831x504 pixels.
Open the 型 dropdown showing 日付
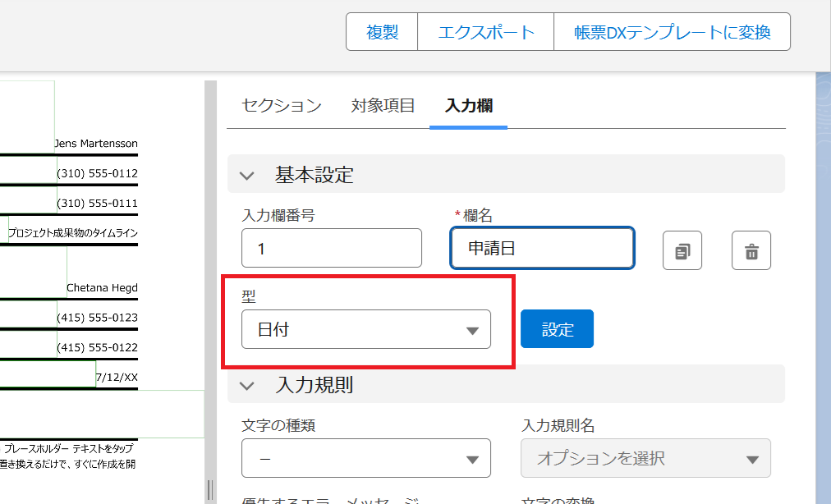coord(365,328)
